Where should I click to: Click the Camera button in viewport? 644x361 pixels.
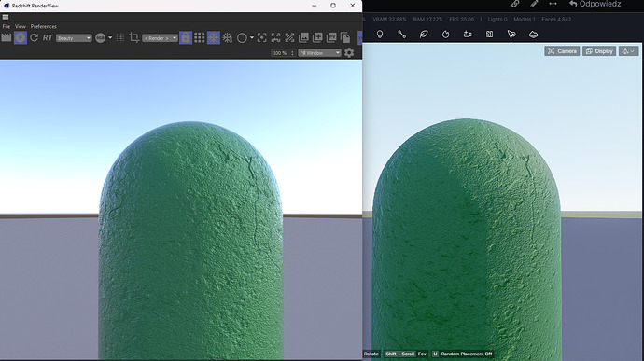pos(562,51)
